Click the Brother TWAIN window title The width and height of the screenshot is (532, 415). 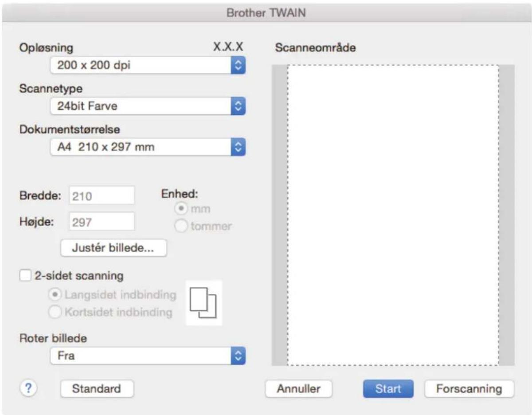(x=266, y=12)
